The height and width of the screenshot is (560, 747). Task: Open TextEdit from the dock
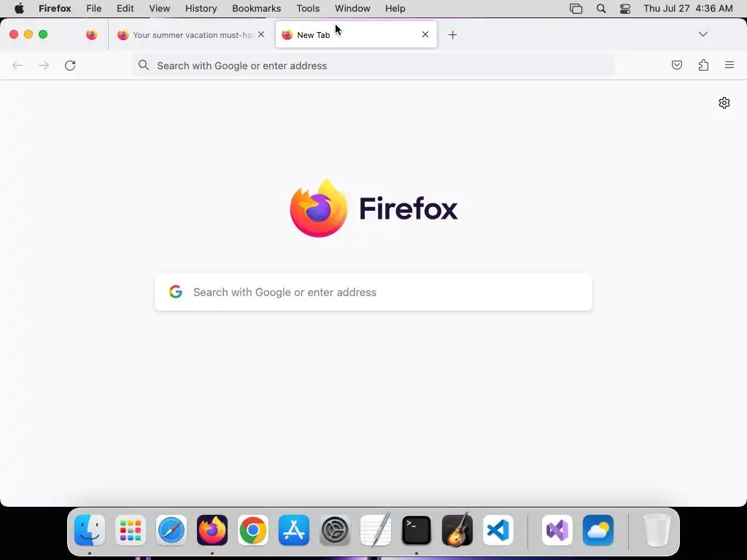pyautogui.click(x=376, y=530)
